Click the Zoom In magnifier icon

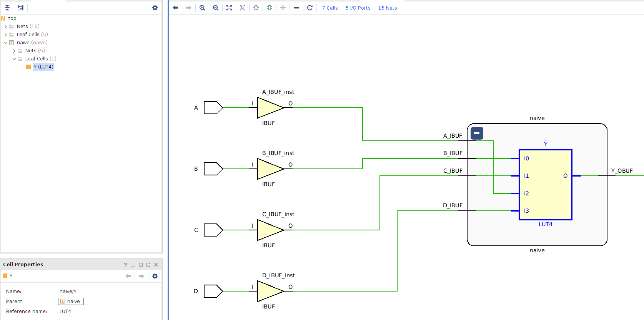point(202,8)
